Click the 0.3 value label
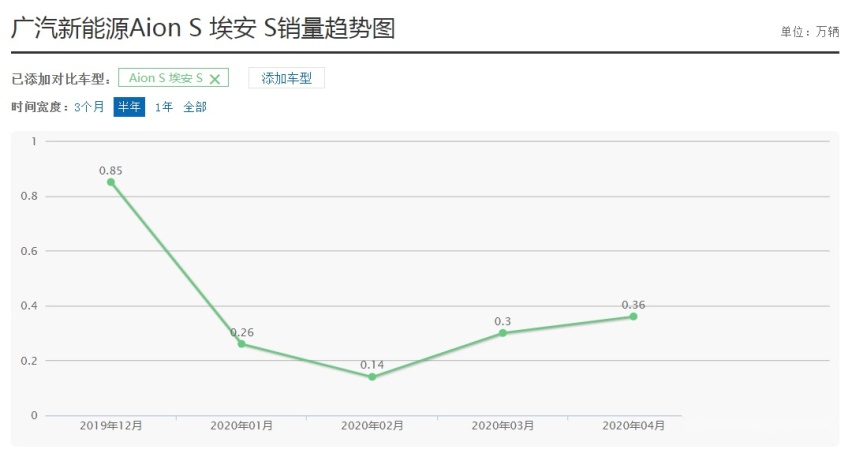This screenshot has width=852, height=461. pyautogui.click(x=503, y=321)
